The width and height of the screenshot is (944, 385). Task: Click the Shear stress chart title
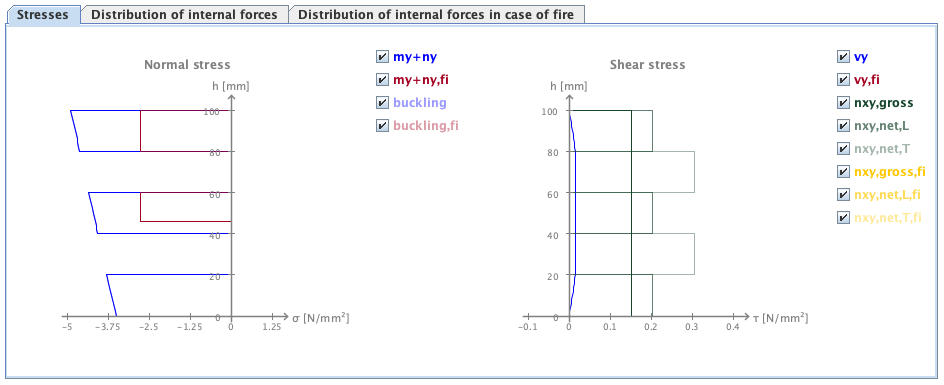(x=647, y=64)
